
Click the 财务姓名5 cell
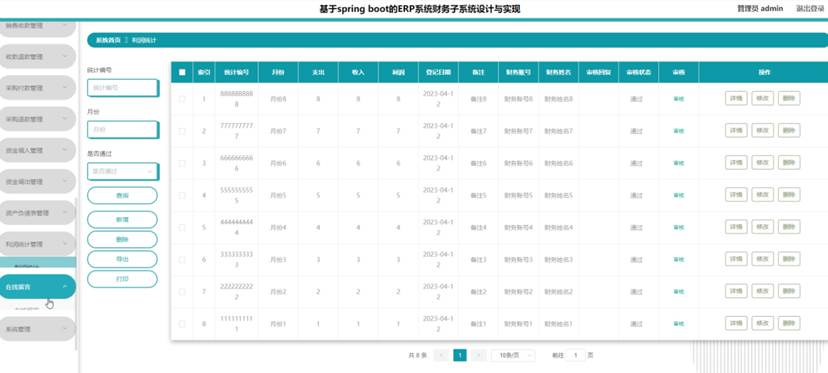point(559,195)
